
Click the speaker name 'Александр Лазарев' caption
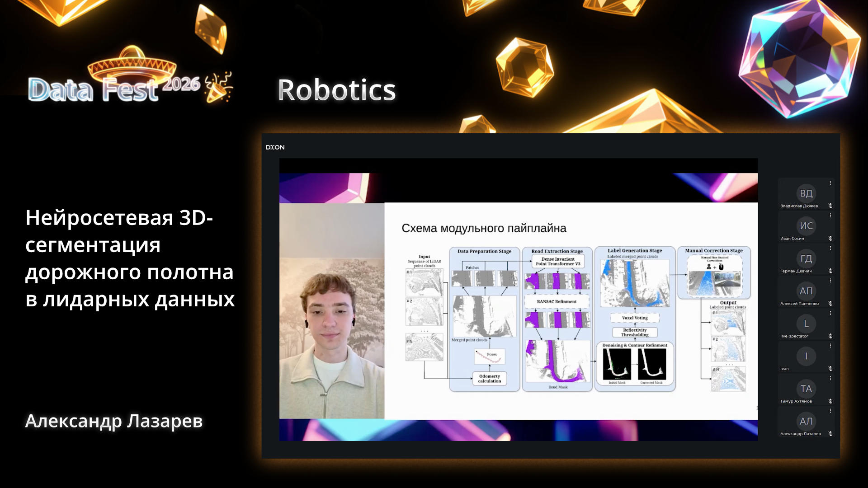pos(114,421)
